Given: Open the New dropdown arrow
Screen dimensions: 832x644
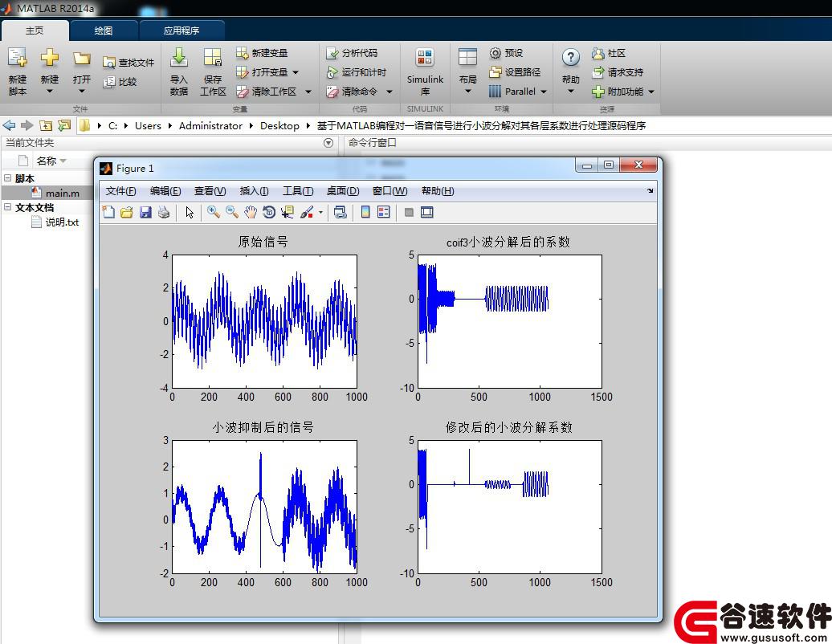Looking at the screenshot, I should click(x=49, y=92).
